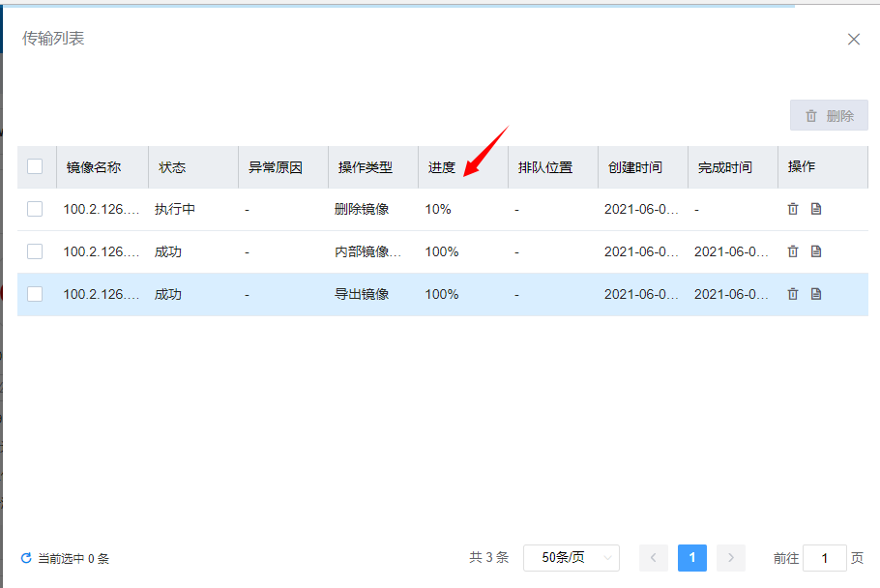
Task: Toggle the select-all checkbox in header
Action: (35, 166)
